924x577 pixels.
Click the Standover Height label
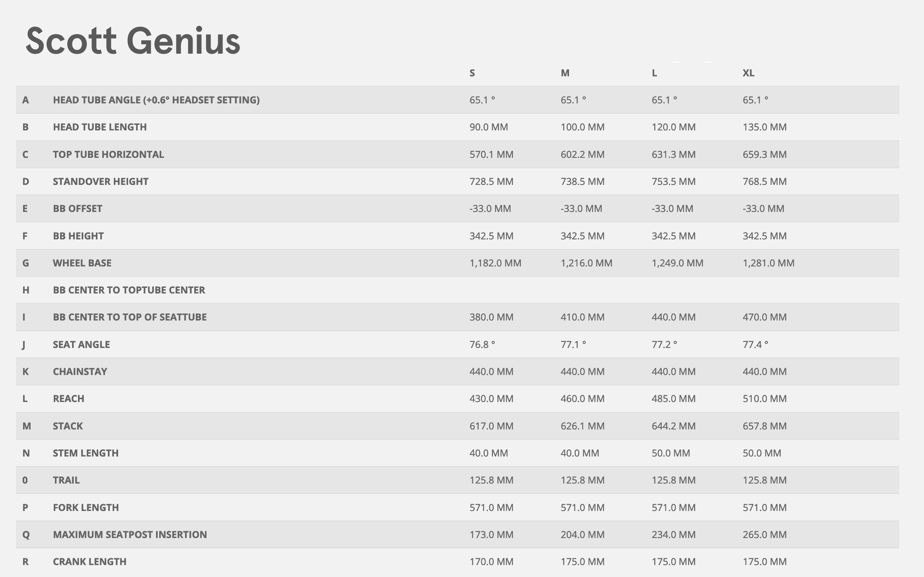coord(101,181)
